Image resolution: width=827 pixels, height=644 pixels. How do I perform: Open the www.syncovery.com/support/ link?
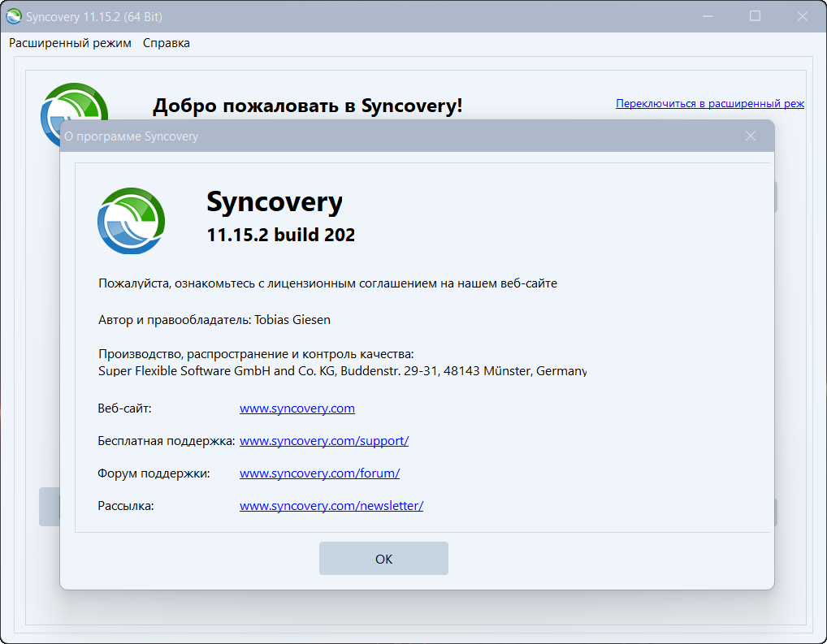[324, 441]
